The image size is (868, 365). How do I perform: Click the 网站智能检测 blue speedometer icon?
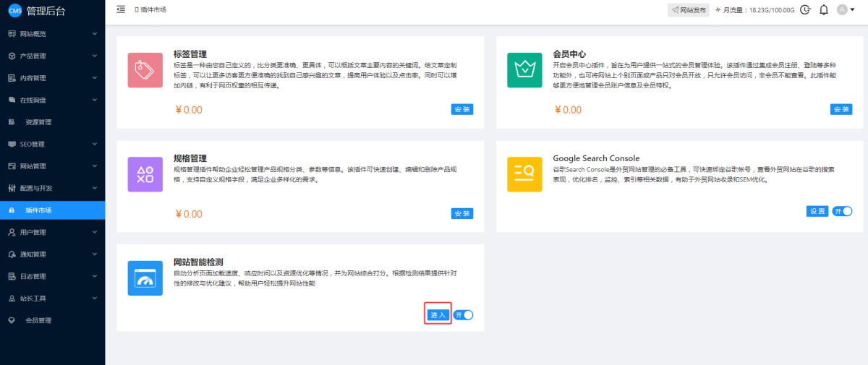pyautogui.click(x=145, y=278)
